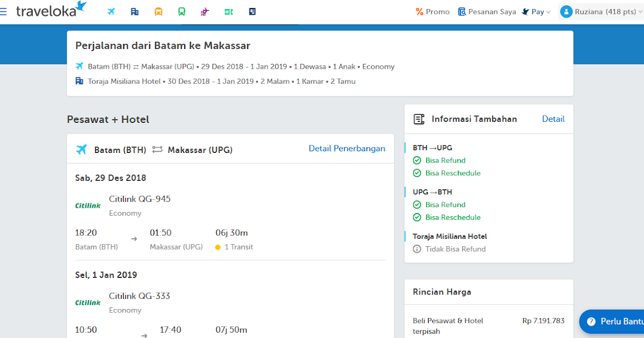Select the Citilink QG-945 flight text
The image size is (644, 338).
click(140, 199)
